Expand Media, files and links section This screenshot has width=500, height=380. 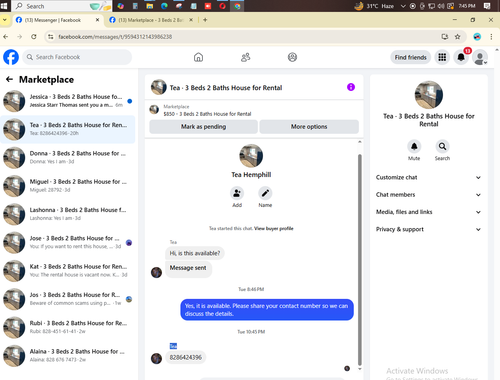coord(428,212)
